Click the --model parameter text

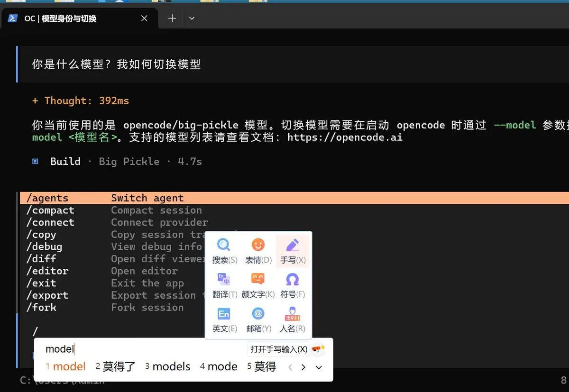pyautogui.click(x=515, y=125)
